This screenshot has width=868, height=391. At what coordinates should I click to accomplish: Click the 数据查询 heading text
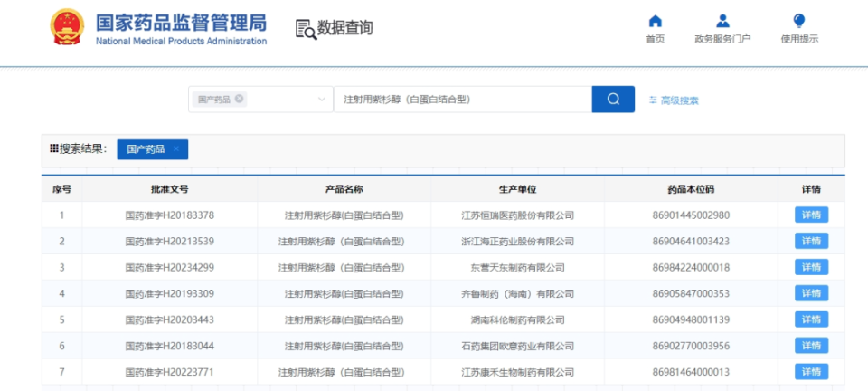pyautogui.click(x=345, y=28)
